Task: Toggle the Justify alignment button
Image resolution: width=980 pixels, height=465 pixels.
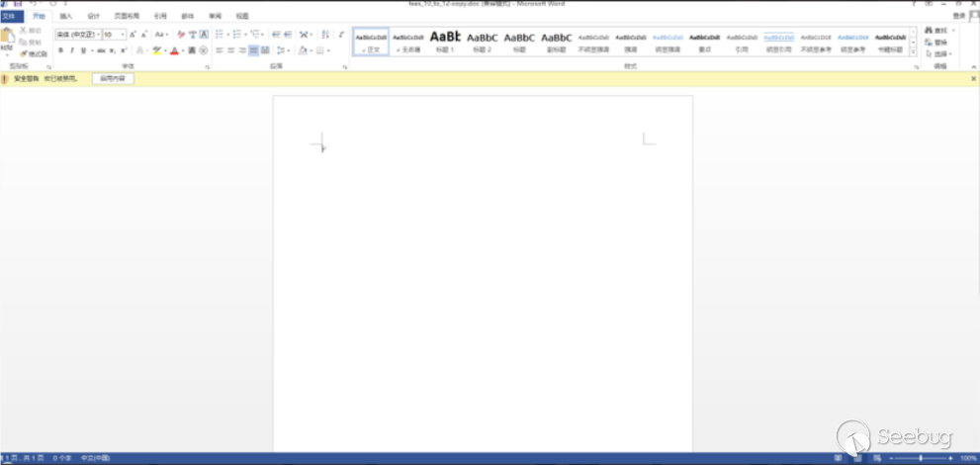Action: 253,50
